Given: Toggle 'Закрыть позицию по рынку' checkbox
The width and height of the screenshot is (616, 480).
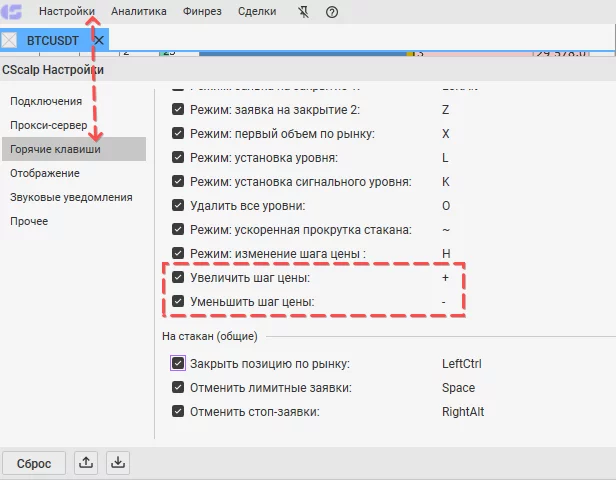Looking at the screenshot, I should point(178,363).
